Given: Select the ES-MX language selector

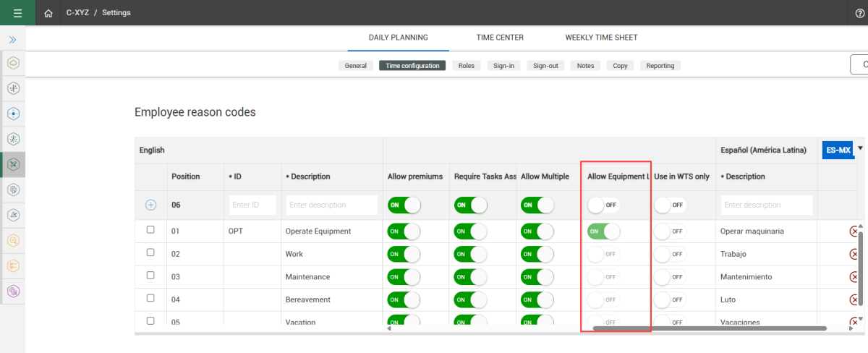Looking at the screenshot, I should (838, 150).
